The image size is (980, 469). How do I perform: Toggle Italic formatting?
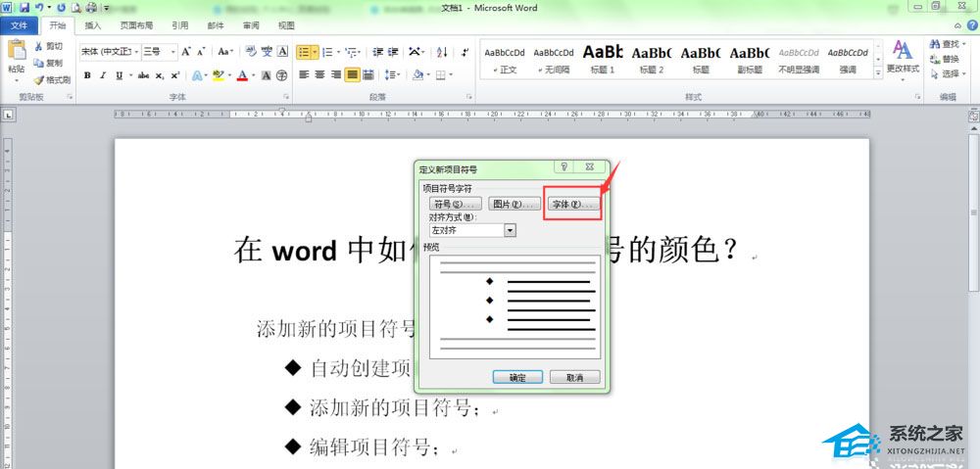click(103, 75)
